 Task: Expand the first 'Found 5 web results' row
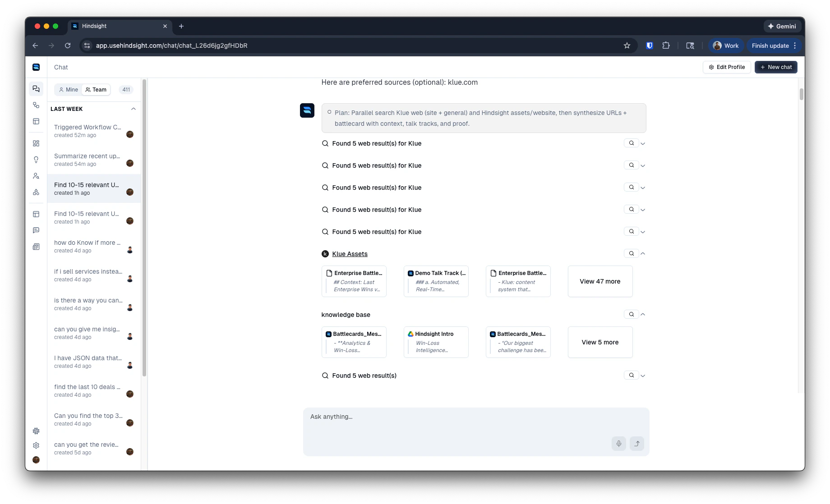click(x=643, y=143)
